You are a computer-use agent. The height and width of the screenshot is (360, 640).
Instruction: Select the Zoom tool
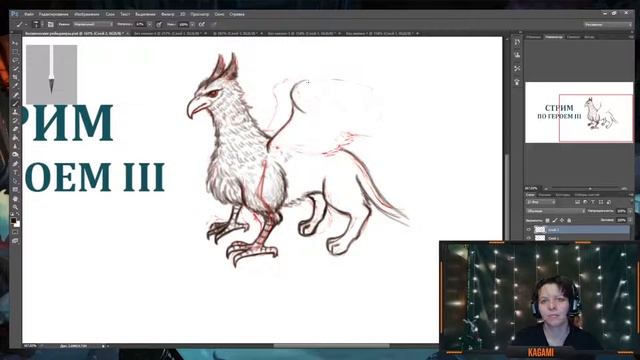(x=15, y=207)
